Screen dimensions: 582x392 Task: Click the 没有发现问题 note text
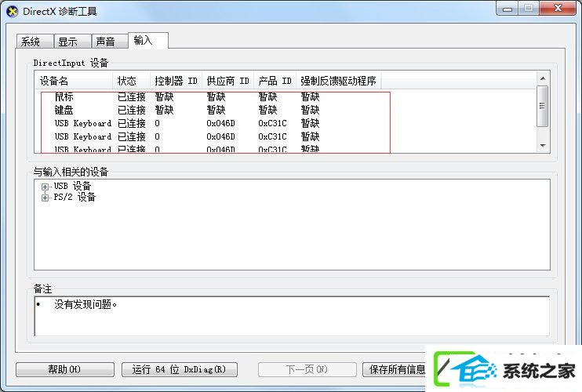85,304
